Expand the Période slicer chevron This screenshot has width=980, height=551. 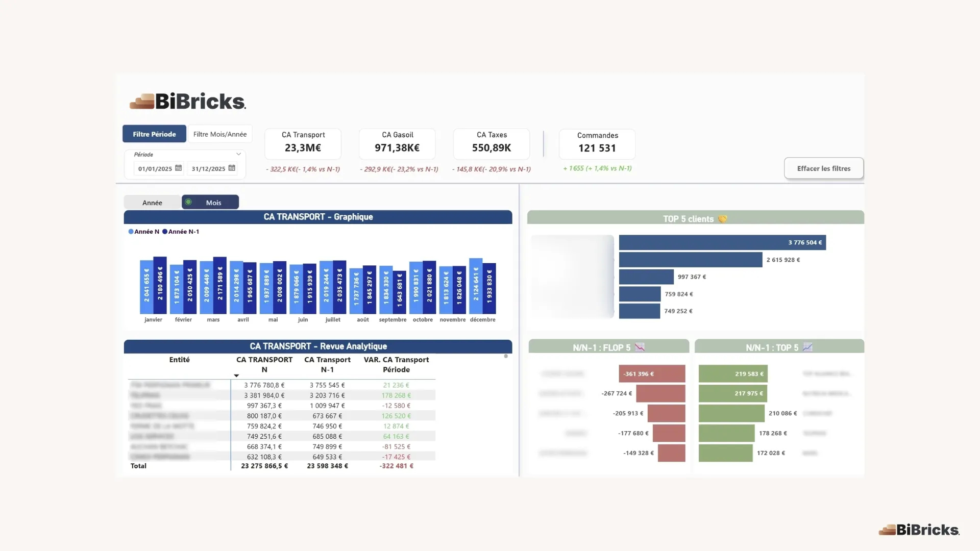pos(238,154)
